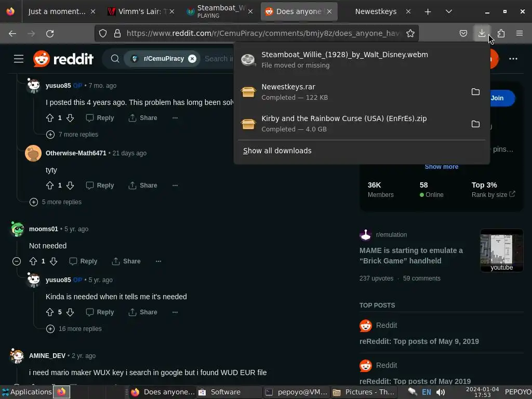This screenshot has width=532, height=399.
Task: Upvote mooms01's 'Not needed' comment
Action: 33,261
